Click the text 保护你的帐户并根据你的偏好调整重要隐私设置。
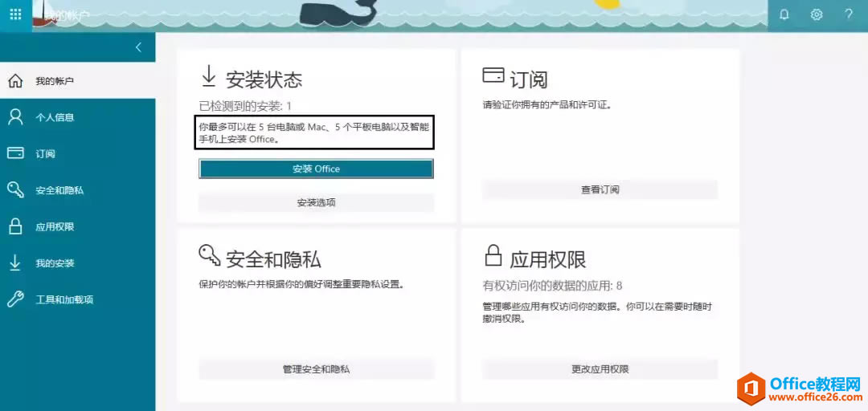The height and width of the screenshot is (411, 868). coord(302,284)
